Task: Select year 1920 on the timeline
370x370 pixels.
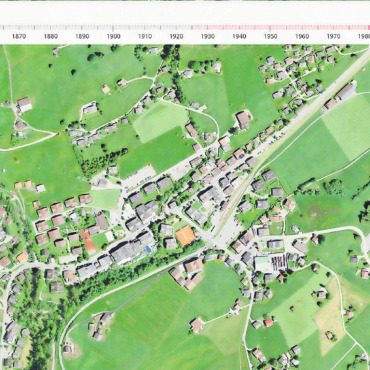Action: coord(176,36)
